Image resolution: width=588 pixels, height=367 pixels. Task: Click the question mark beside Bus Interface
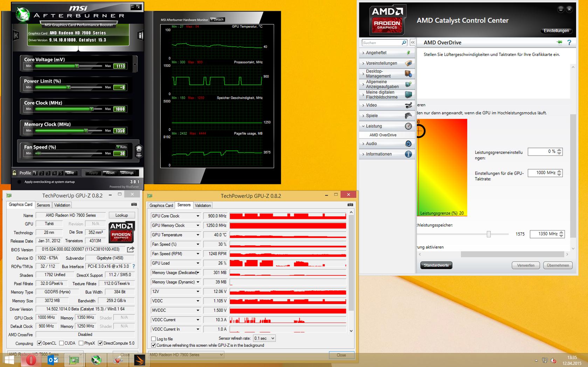[133, 266]
